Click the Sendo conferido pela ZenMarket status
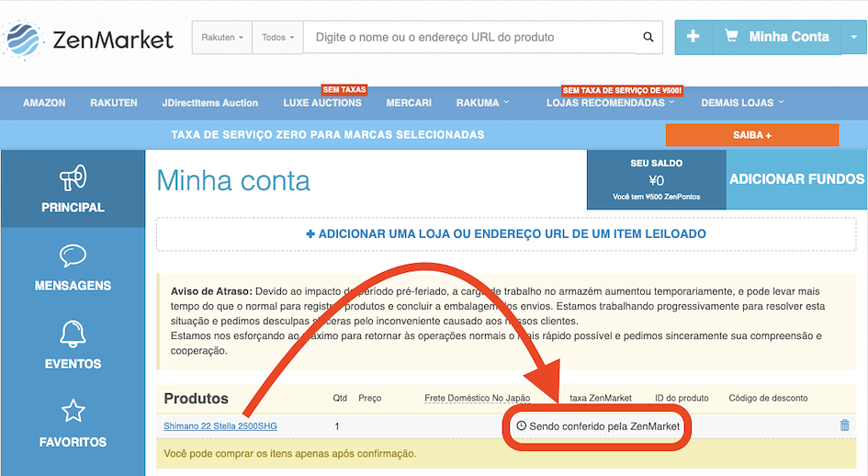The width and height of the screenshot is (868, 476). [598, 426]
